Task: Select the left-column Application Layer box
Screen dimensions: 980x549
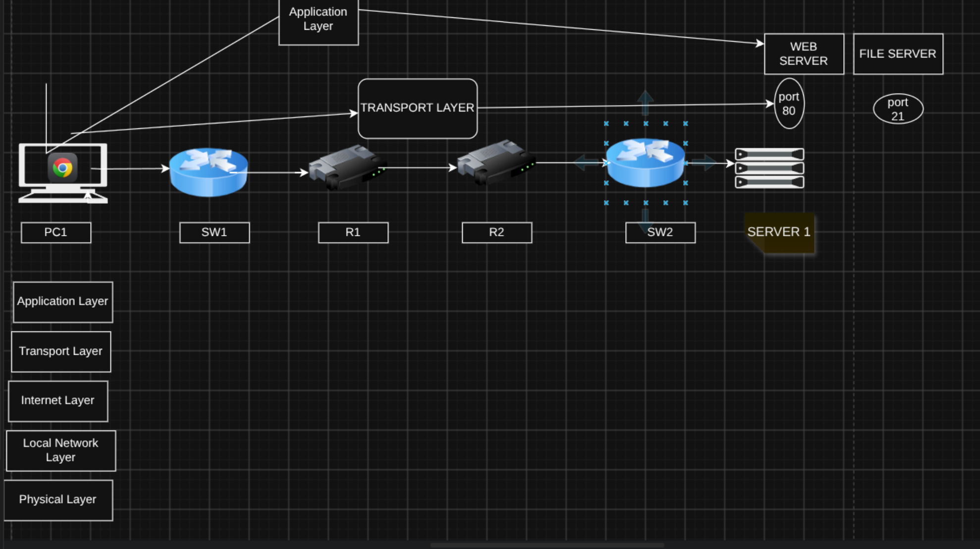Action: coord(63,302)
